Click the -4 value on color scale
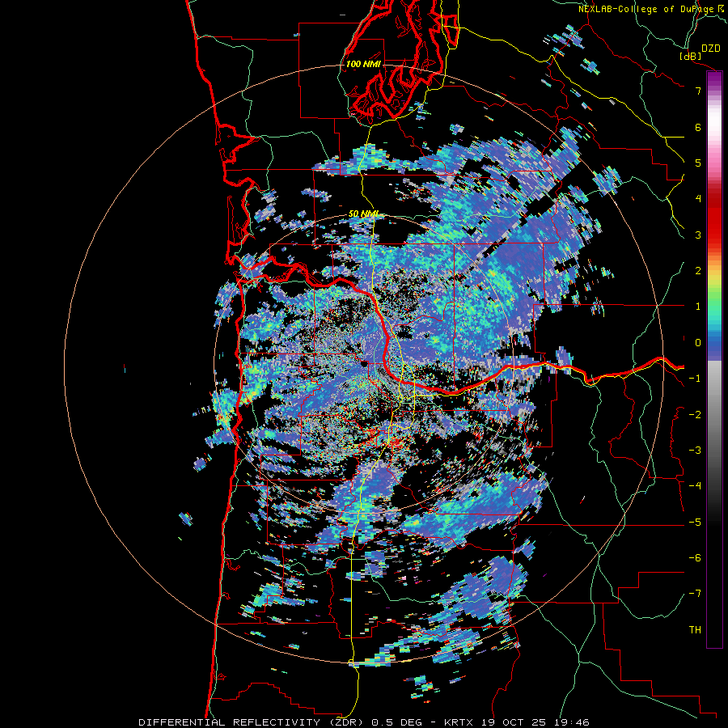 695,486
